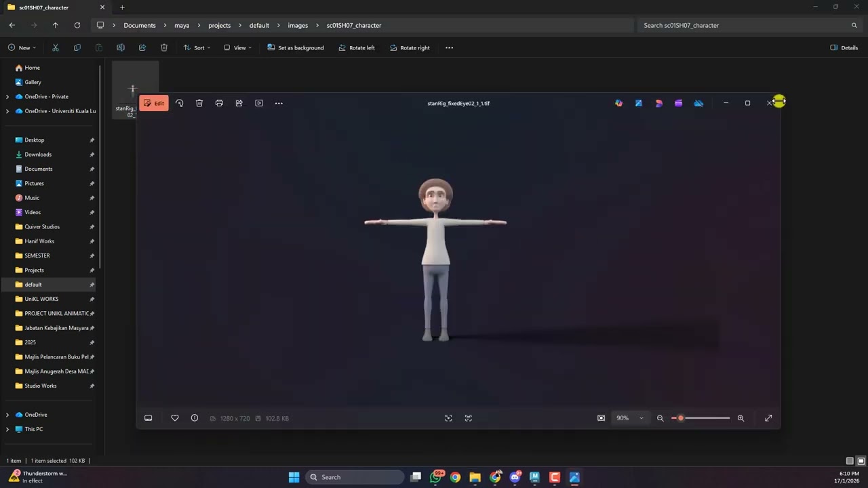Open the Paint icon in Photos title bar

click(639, 103)
